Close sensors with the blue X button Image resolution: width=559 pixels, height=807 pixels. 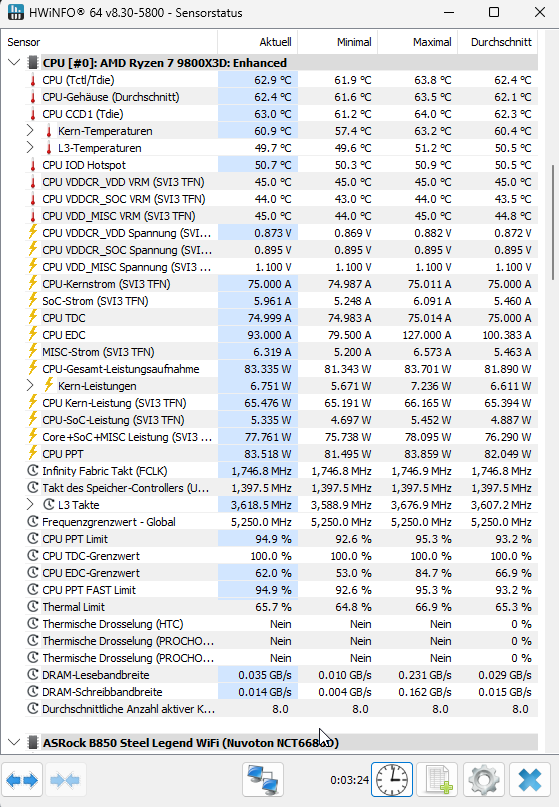tap(530, 780)
